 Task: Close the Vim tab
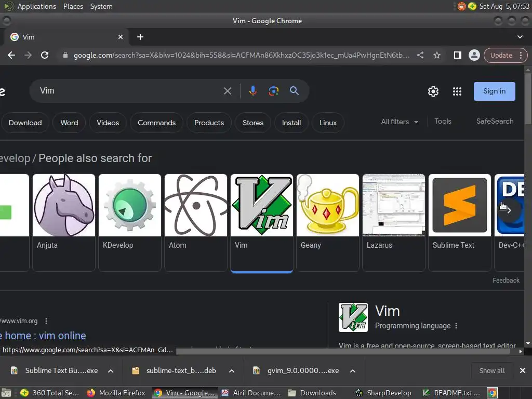point(121,37)
